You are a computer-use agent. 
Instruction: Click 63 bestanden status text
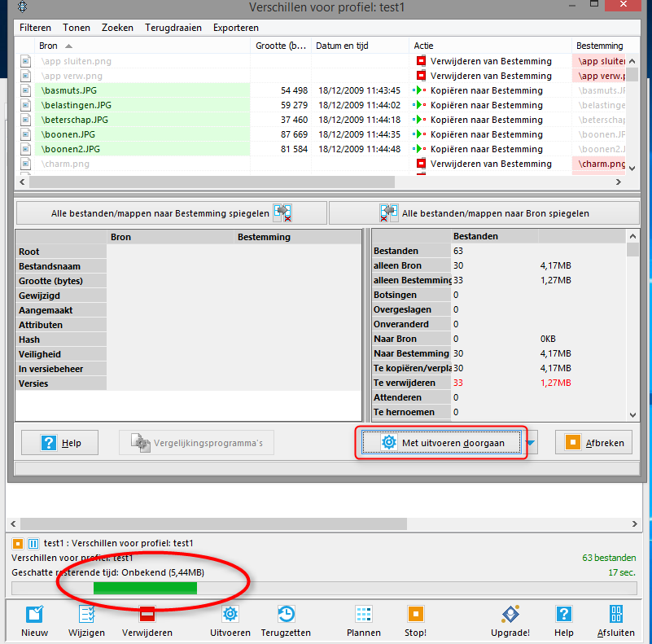click(x=609, y=558)
